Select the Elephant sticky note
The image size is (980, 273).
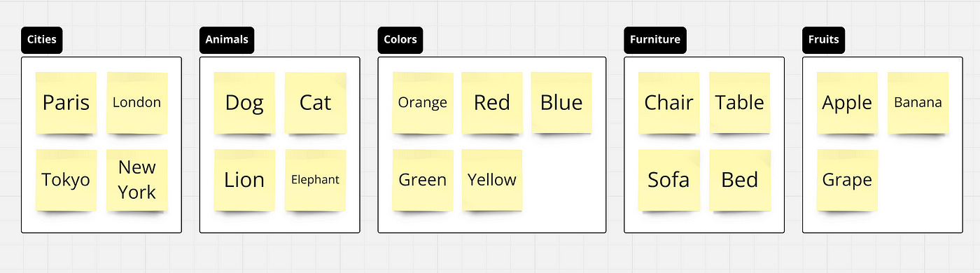pos(315,180)
